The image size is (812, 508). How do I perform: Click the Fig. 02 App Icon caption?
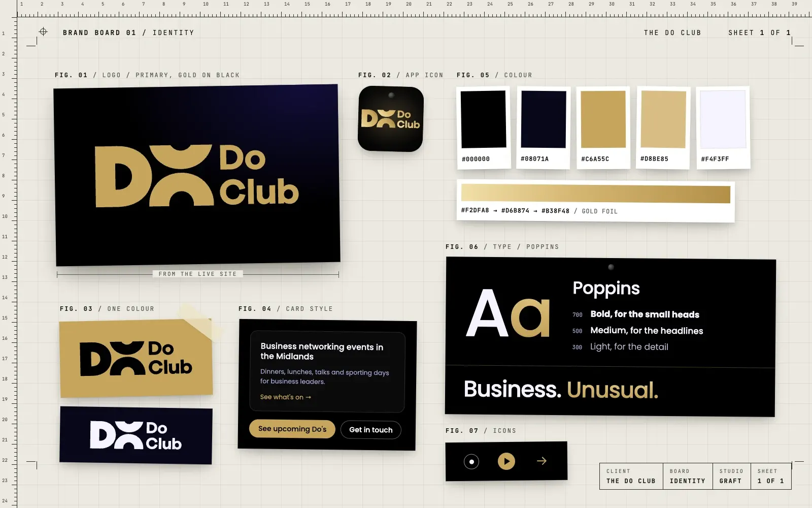coord(400,75)
